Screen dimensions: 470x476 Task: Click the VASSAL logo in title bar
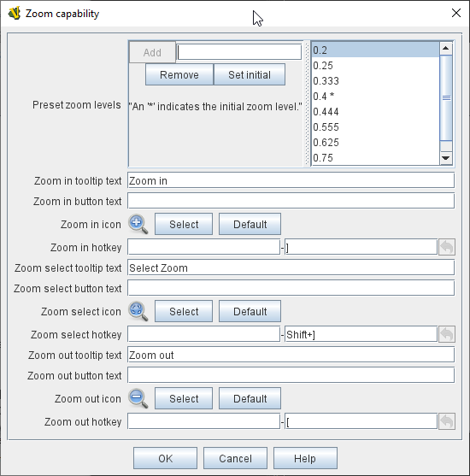click(15, 14)
